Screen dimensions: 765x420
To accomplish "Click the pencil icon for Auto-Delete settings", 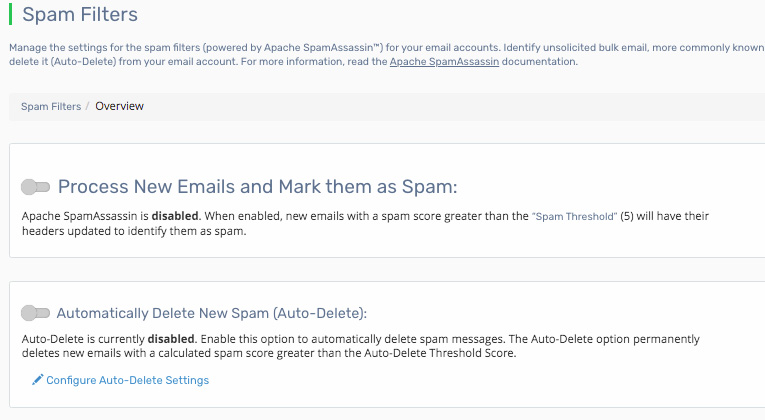I will pos(38,380).
